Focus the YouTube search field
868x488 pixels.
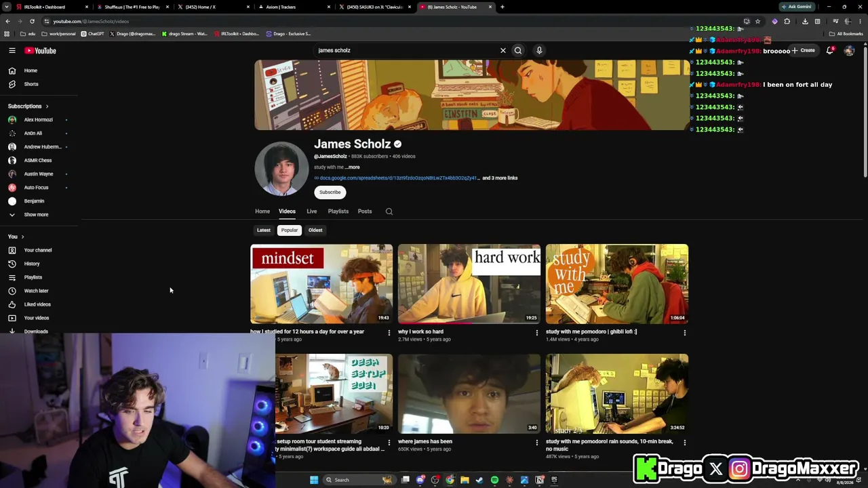[406, 50]
